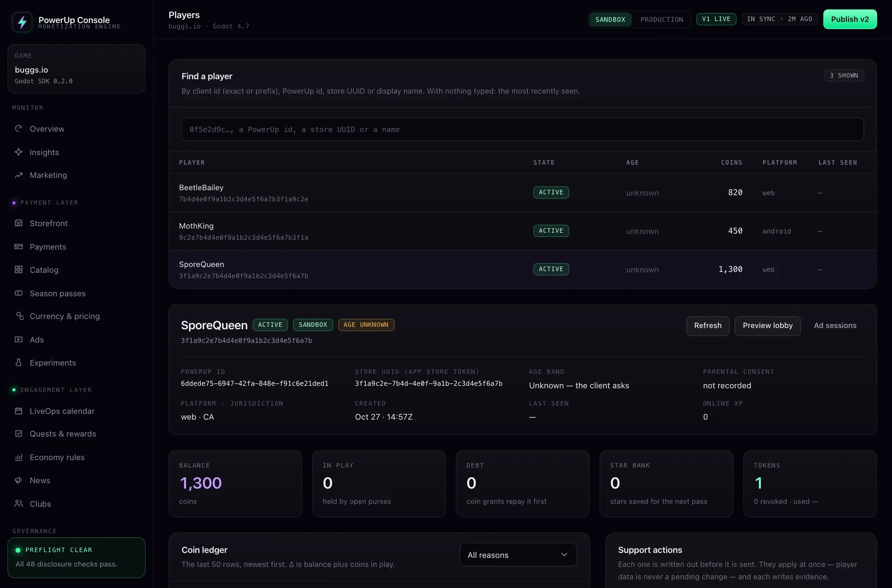Click the Clubs people icon
The width and height of the screenshot is (892, 588).
19,503
